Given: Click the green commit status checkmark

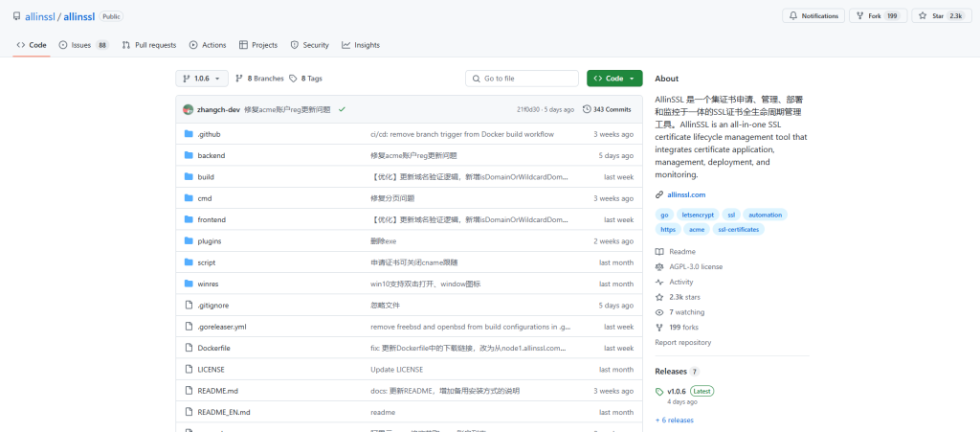Looking at the screenshot, I should click(342, 109).
